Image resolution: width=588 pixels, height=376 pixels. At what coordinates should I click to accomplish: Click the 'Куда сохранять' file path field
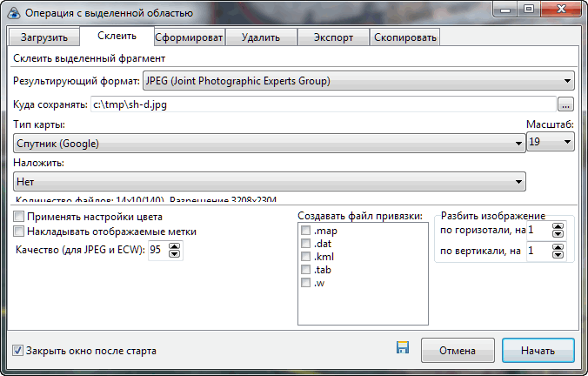click(x=322, y=105)
